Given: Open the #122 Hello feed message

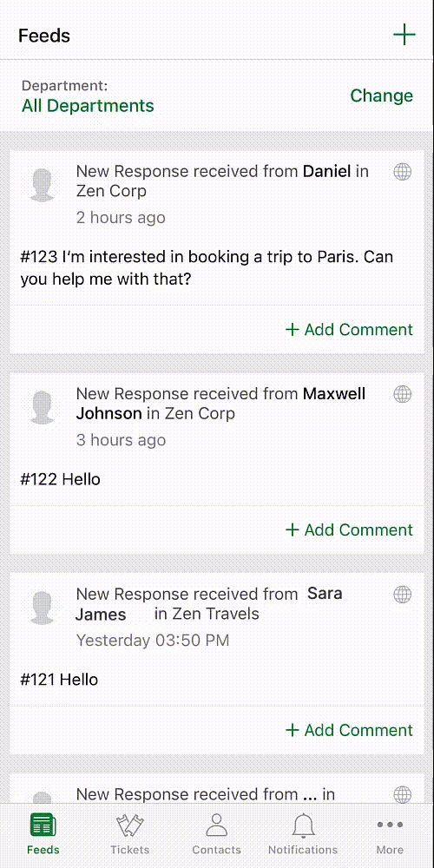Looking at the screenshot, I should 61,479.
